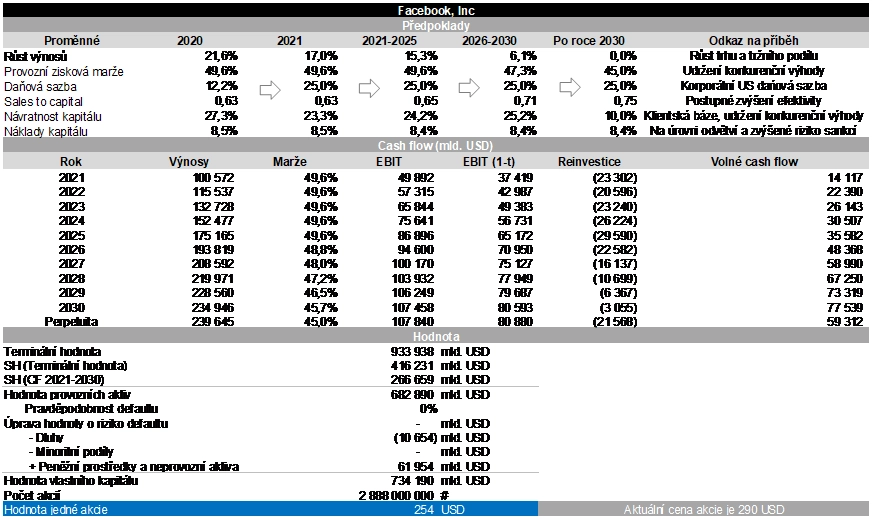Select the 'SH (CF 2021-2030)' row label
The height and width of the screenshot is (519, 872).
(x=53, y=380)
